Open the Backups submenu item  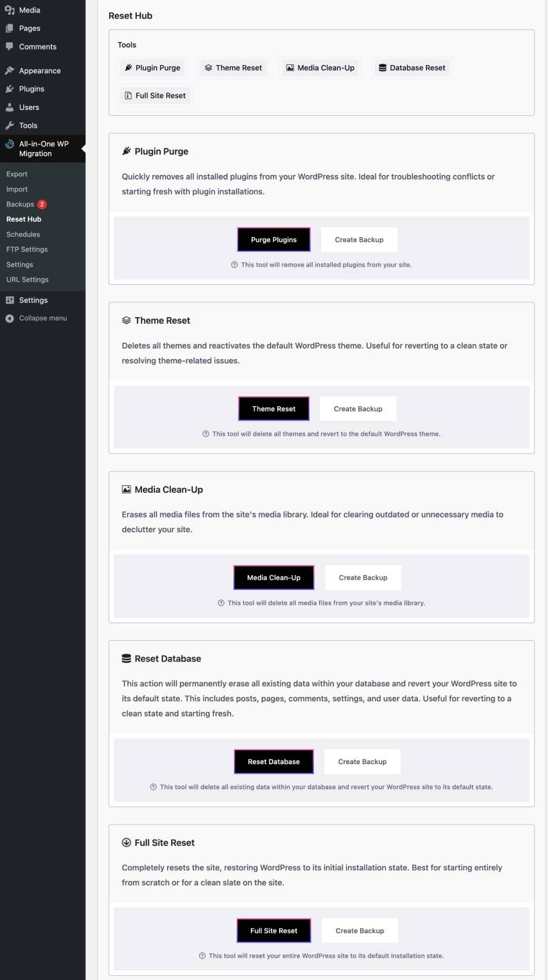point(20,204)
